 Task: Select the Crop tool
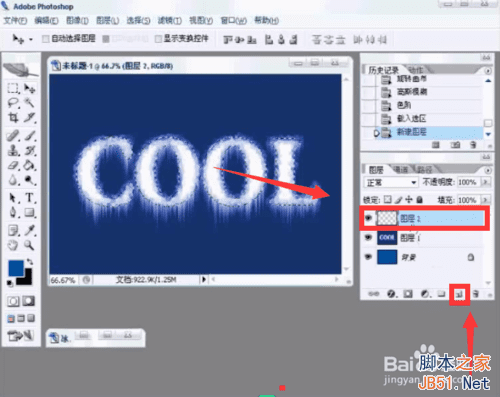(x=13, y=117)
